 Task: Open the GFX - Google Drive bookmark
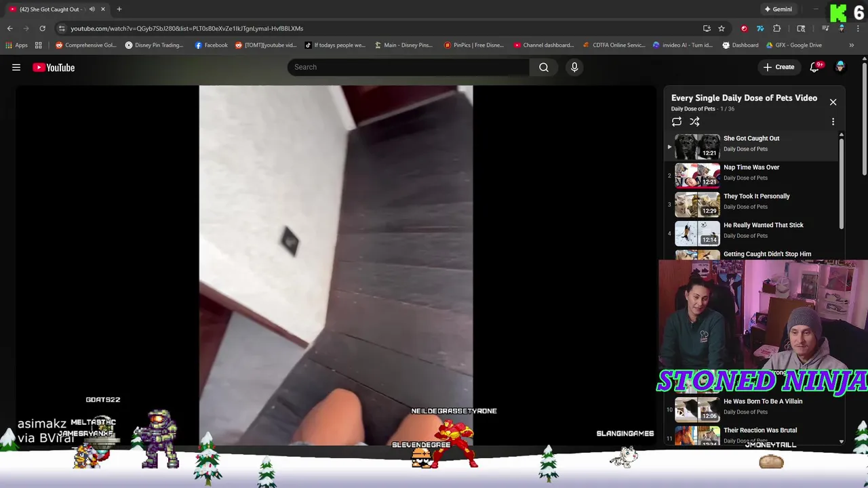794,45
